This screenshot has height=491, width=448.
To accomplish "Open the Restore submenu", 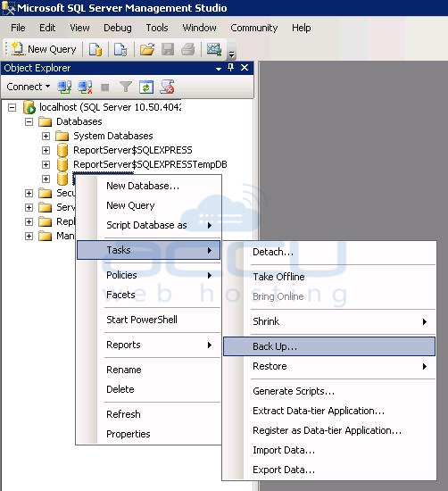I will 329,366.
